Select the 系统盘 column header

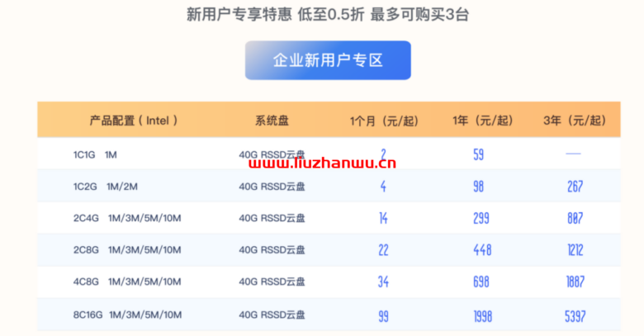coord(272,121)
